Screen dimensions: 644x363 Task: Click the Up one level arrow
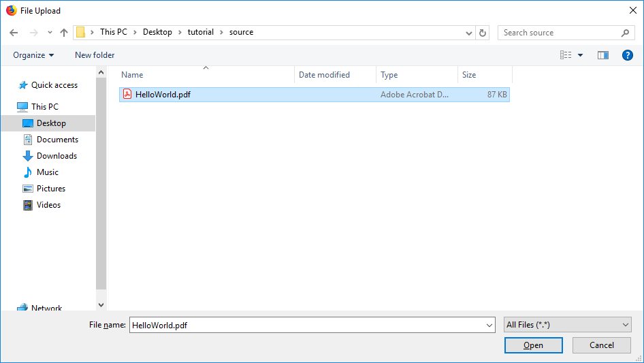64,33
